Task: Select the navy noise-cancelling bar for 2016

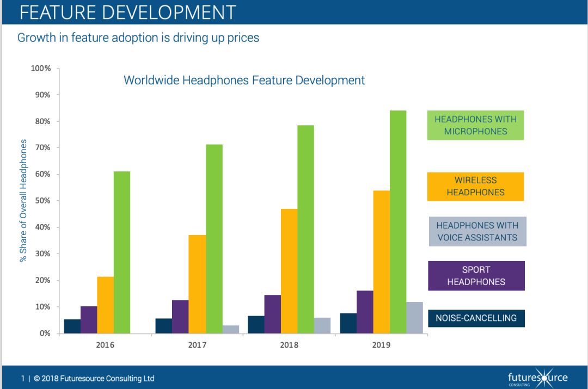Action: [x=72, y=326]
